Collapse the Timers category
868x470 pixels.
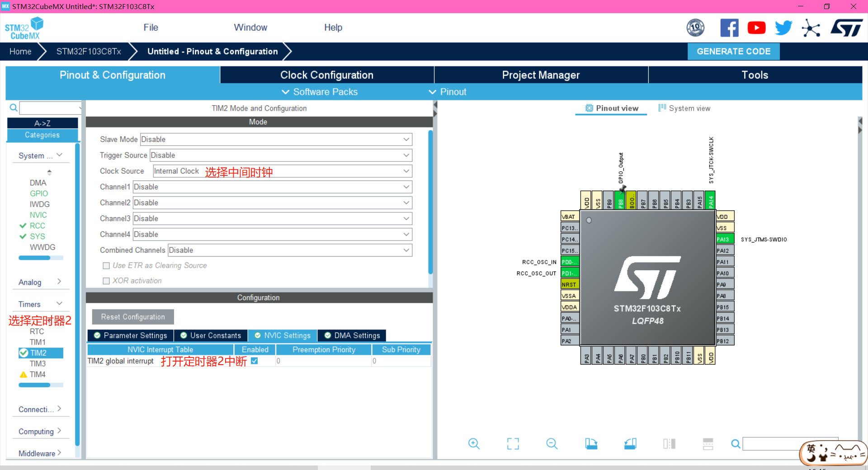point(40,304)
